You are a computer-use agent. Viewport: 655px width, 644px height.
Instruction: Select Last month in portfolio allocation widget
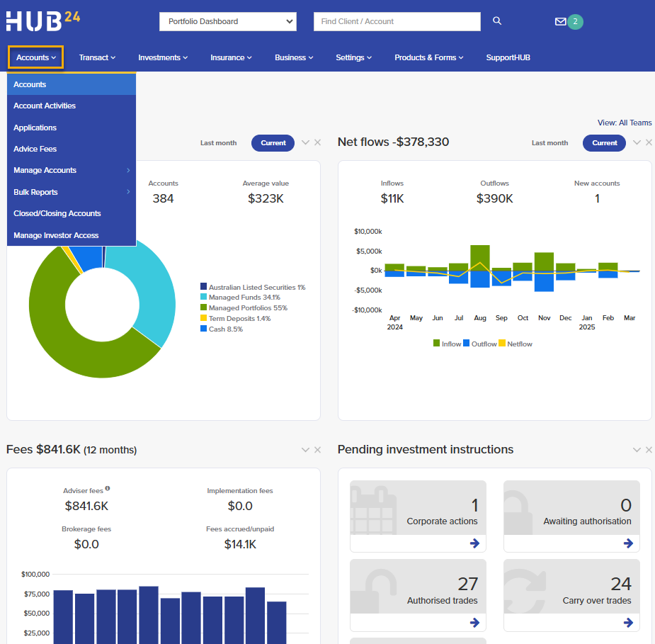219,143
